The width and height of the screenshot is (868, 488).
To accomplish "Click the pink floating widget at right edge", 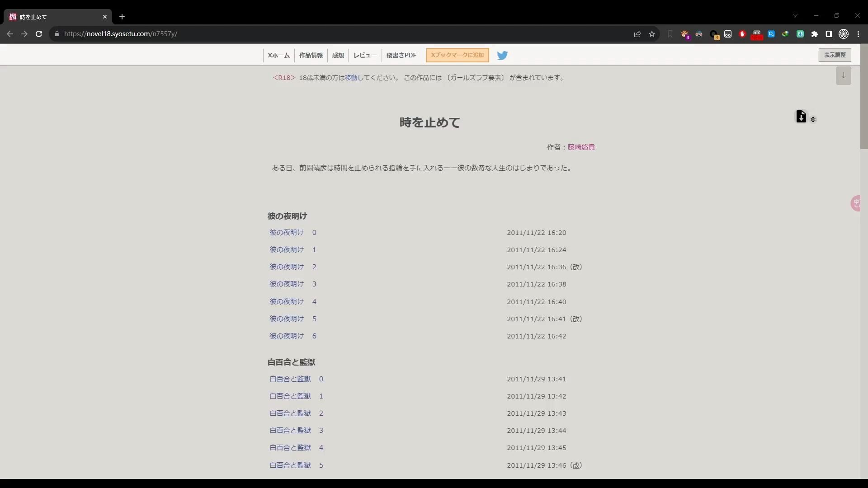I will click(856, 203).
